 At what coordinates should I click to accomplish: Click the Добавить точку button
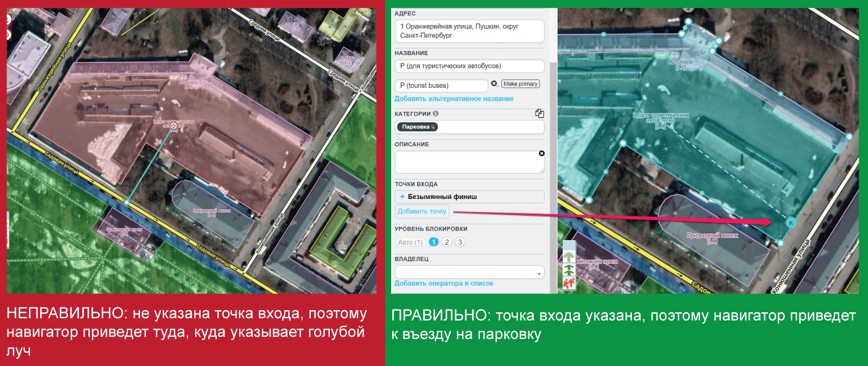point(422,211)
